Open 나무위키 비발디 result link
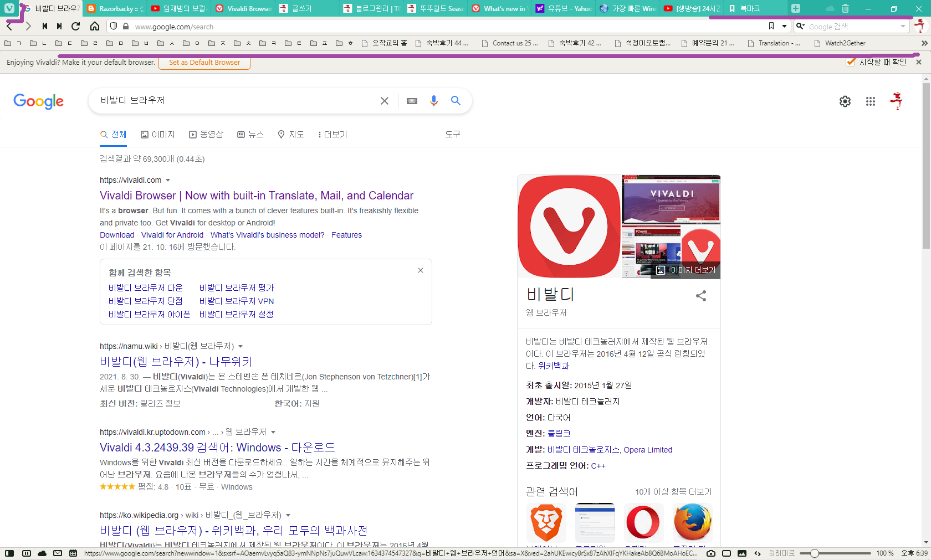Image resolution: width=931 pixels, height=560 pixels. [176, 362]
